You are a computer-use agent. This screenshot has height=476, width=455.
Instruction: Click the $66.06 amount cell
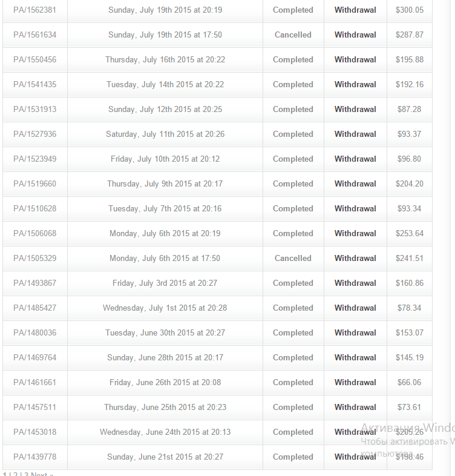click(409, 382)
